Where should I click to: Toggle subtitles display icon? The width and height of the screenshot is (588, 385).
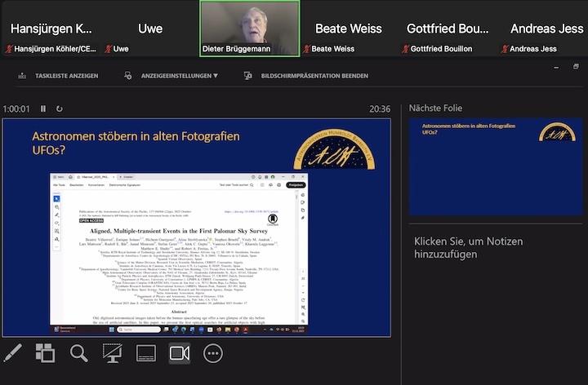pos(145,353)
